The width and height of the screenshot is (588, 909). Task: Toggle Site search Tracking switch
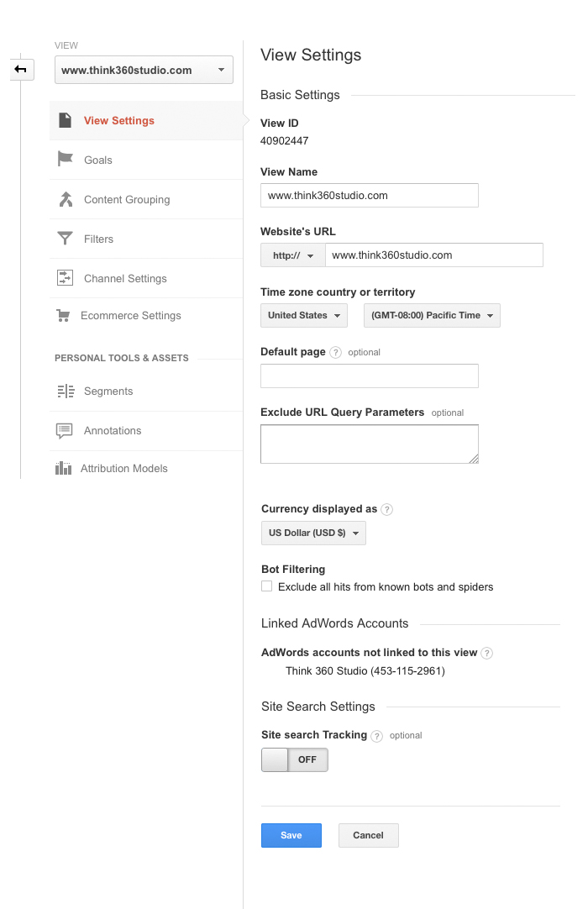pyautogui.click(x=295, y=759)
